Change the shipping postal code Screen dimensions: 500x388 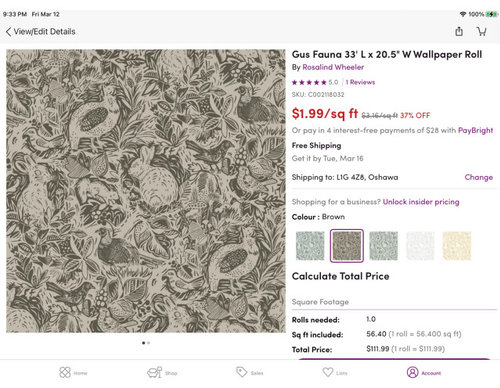[x=479, y=177]
